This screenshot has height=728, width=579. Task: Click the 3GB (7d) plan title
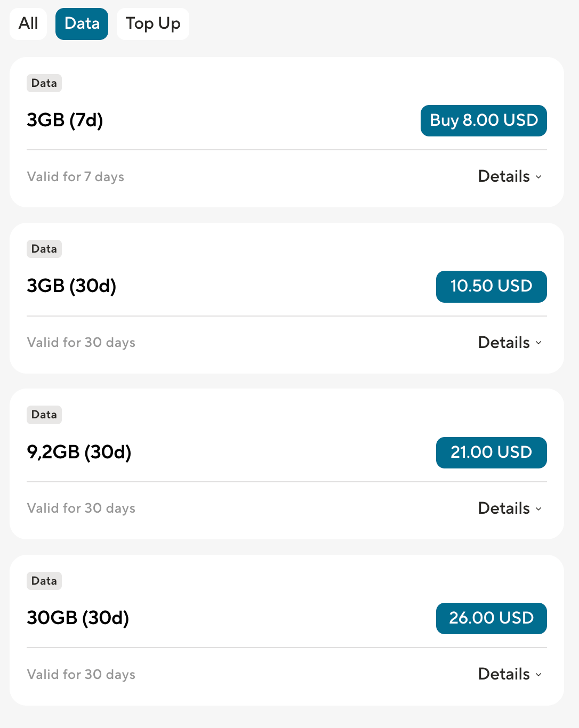click(65, 120)
